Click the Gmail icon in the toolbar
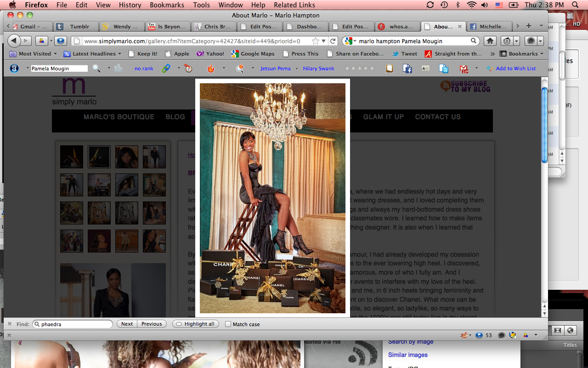The image size is (588, 368). pos(464,69)
